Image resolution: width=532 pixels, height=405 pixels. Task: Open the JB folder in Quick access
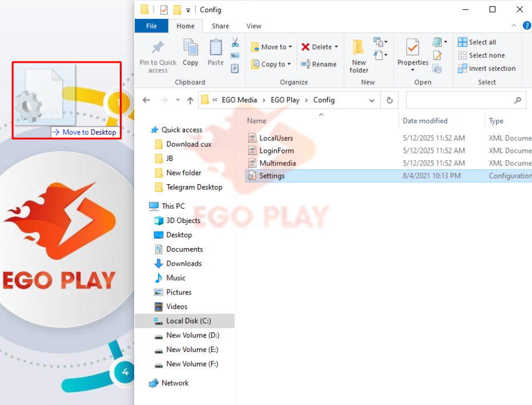170,158
